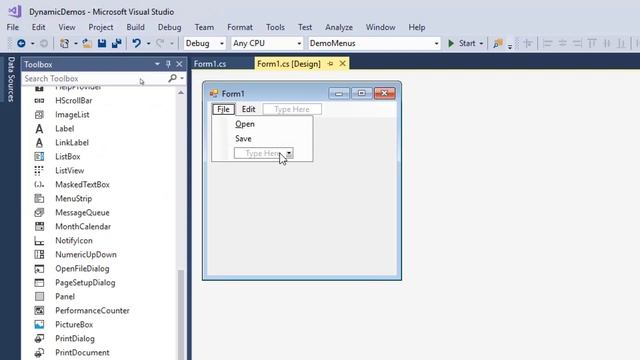Select MessageQueue icon in Toolbox

click(39, 212)
